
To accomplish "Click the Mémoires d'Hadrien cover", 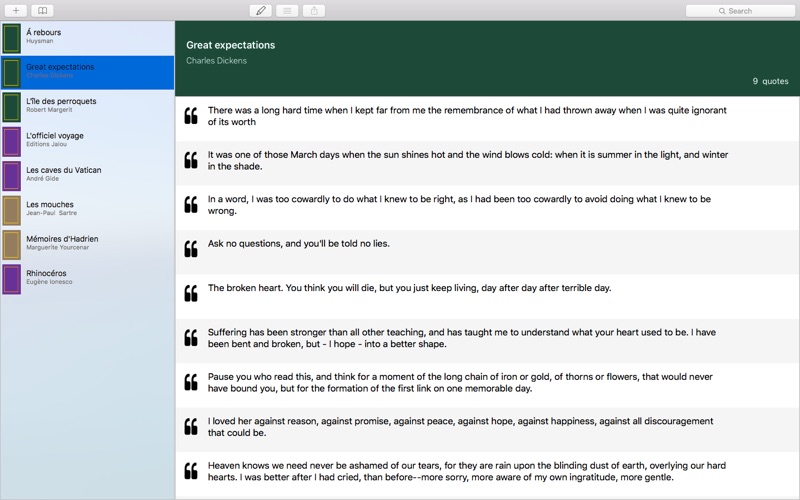I will tap(11, 244).
